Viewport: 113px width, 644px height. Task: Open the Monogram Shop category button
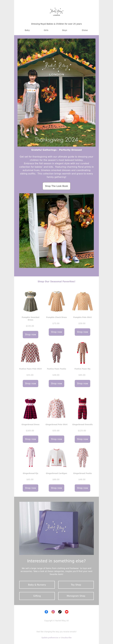(x=76, y=596)
